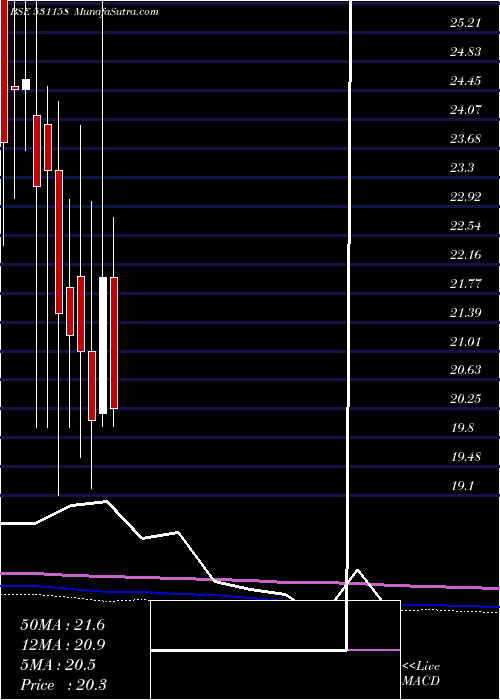Click the 19.1 price axis label
This screenshot has width=500, height=700.
462,486
